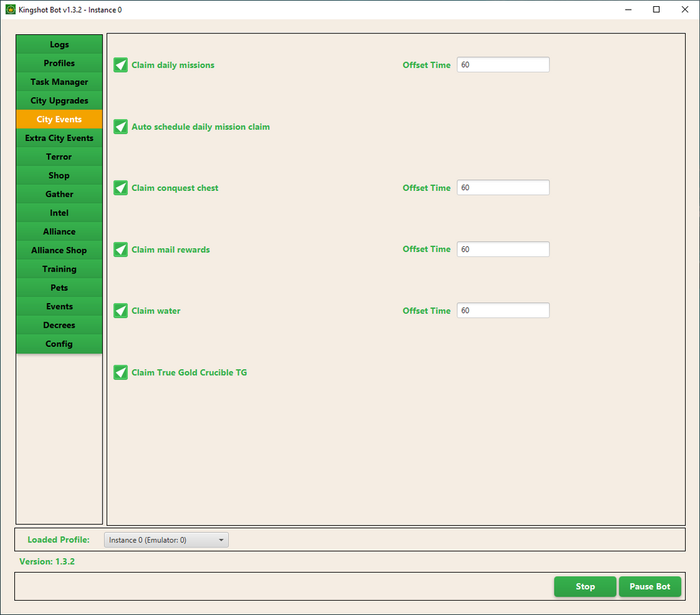Viewport: 700px width, 615px height.
Task: Click the Pause Bot button
Action: (x=649, y=586)
